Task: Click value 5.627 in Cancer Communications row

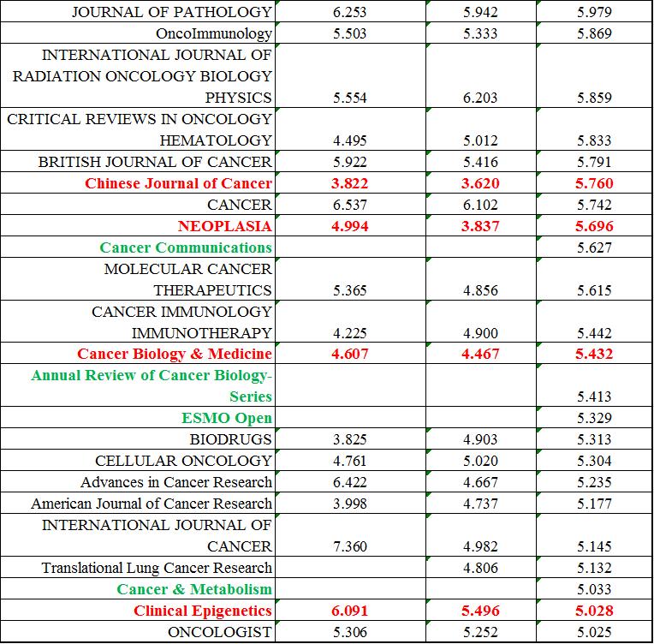Action: (x=594, y=247)
